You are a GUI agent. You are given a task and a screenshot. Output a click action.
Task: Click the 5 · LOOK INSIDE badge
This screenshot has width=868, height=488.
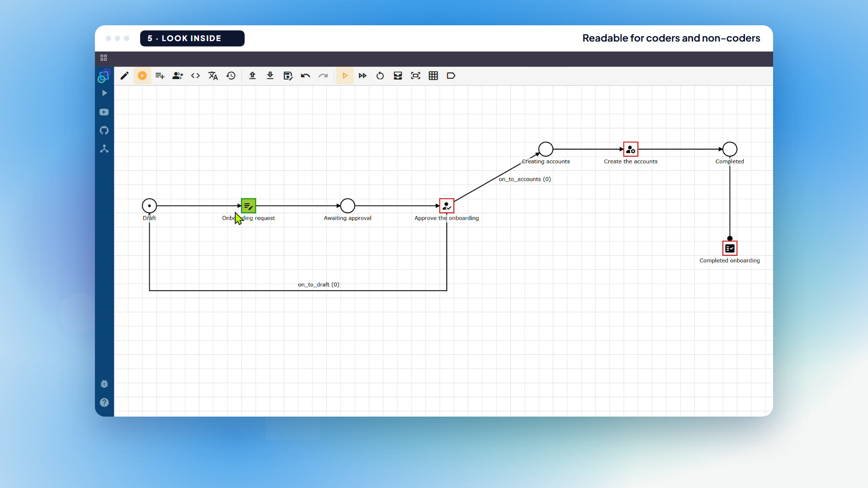(x=192, y=38)
